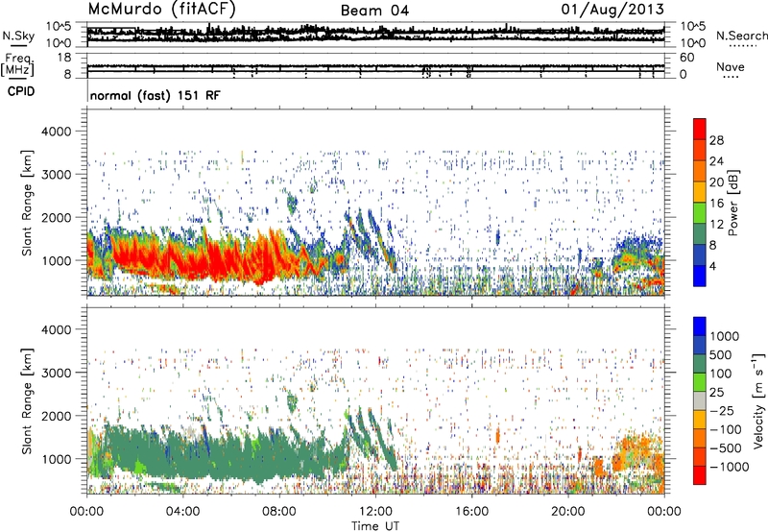The width and height of the screenshot is (768, 532).
Task: Click the "04:00" time axis label
Action: pyautogui.click(x=182, y=512)
